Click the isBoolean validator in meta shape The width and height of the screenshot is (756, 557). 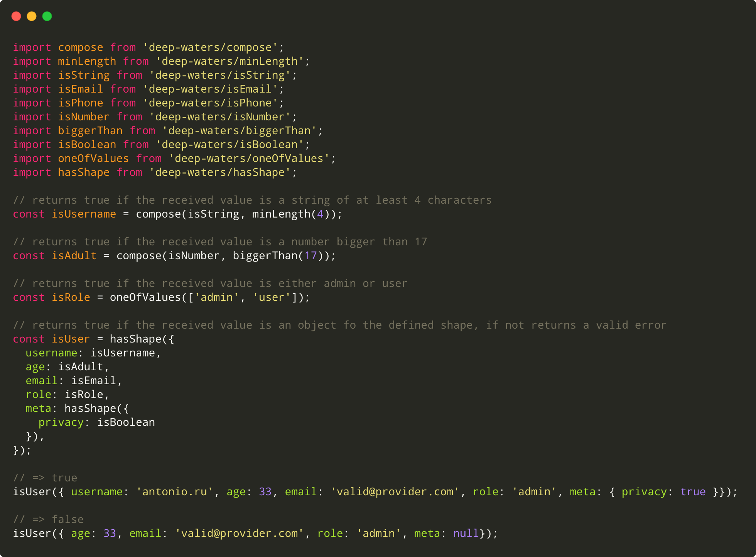[x=126, y=422]
